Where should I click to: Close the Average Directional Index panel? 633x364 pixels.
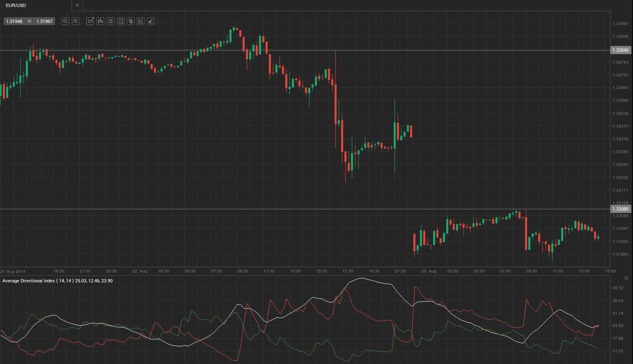click(626, 278)
